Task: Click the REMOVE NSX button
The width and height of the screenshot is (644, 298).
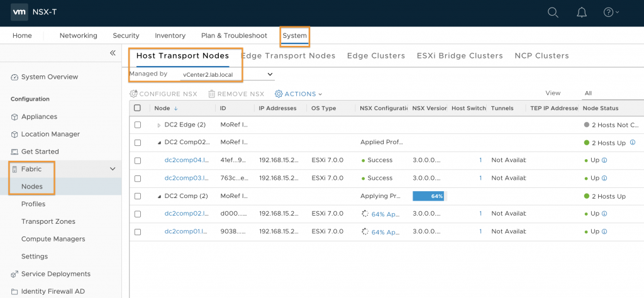Action: coord(236,94)
